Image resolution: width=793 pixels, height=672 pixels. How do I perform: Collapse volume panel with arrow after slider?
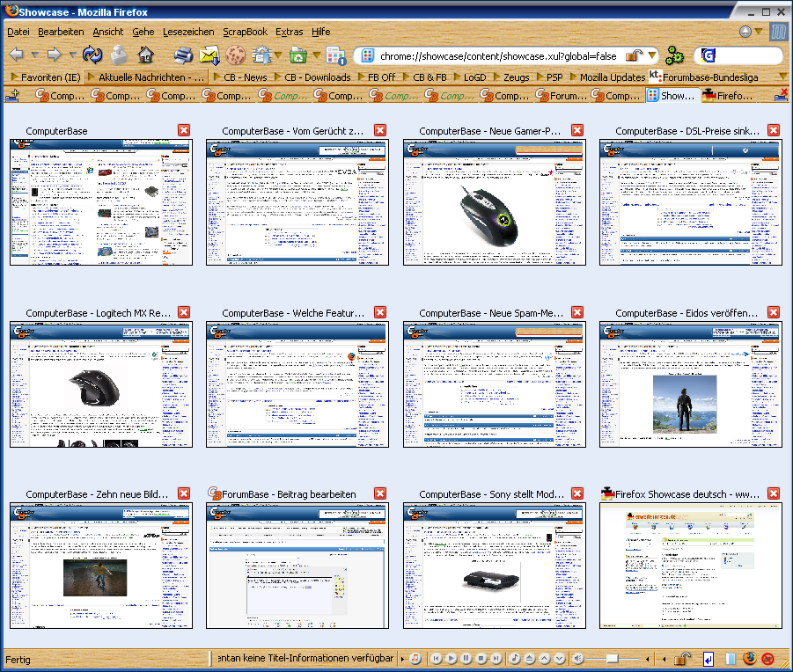(x=648, y=659)
